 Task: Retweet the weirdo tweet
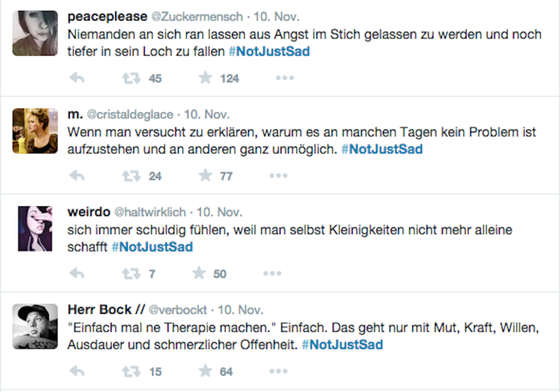[131, 274]
